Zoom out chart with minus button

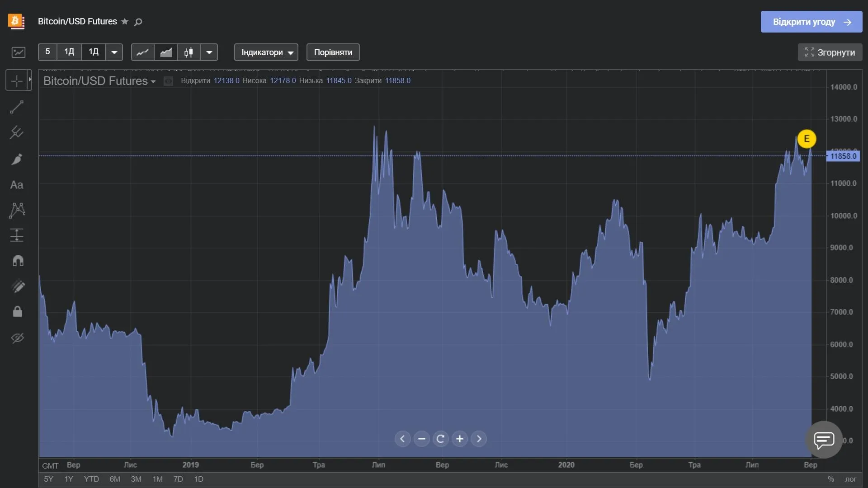point(421,439)
